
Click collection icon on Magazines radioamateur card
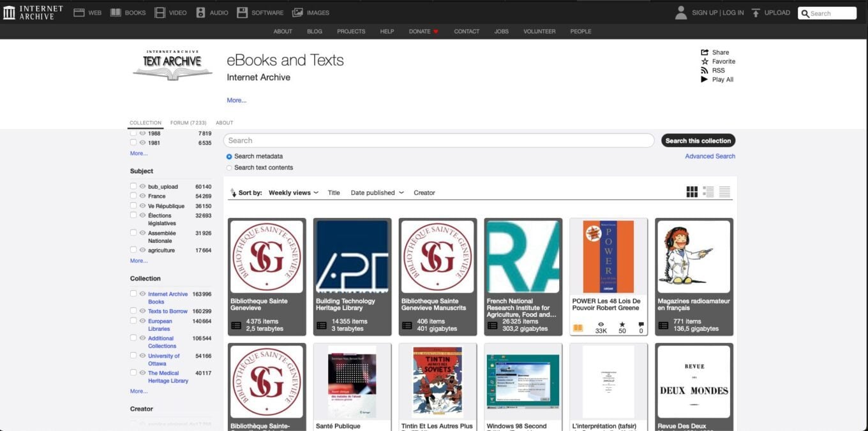coord(663,325)
